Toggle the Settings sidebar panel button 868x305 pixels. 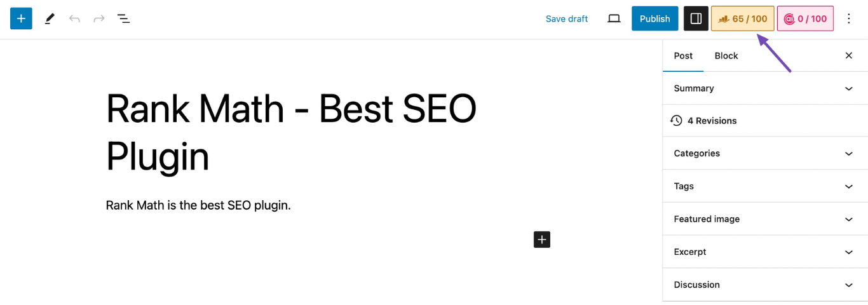click(696, 19)
